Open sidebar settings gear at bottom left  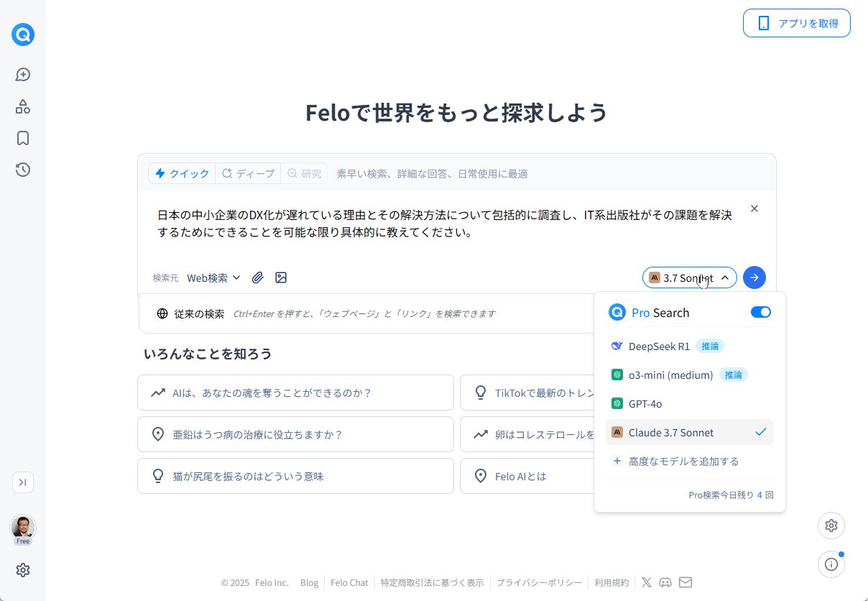[23, 570]
